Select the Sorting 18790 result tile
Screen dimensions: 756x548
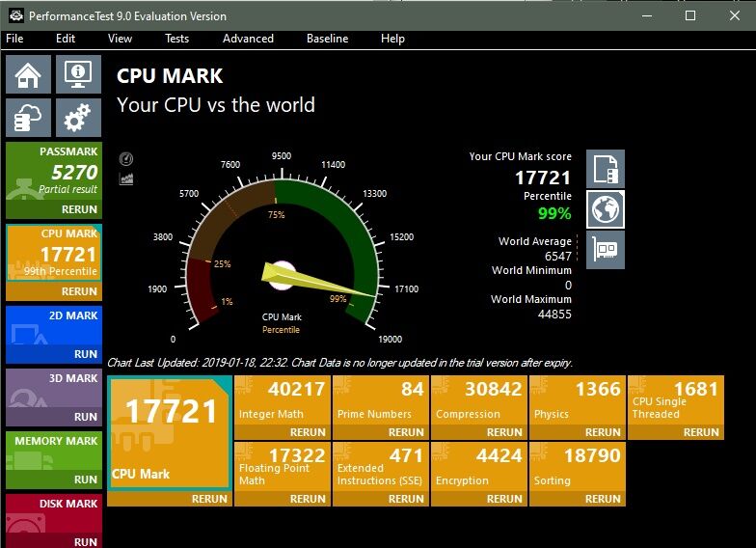(578, 467)
